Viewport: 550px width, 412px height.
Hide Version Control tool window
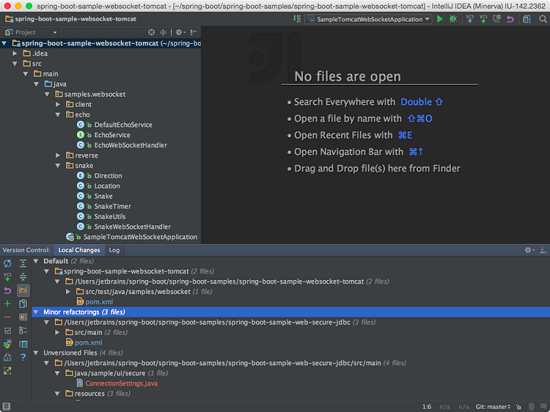543,250
